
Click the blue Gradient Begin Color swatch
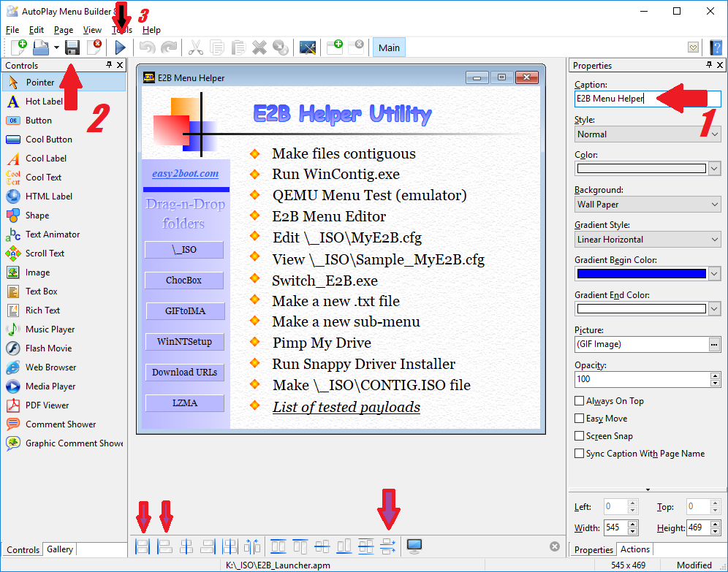point(641,274)
